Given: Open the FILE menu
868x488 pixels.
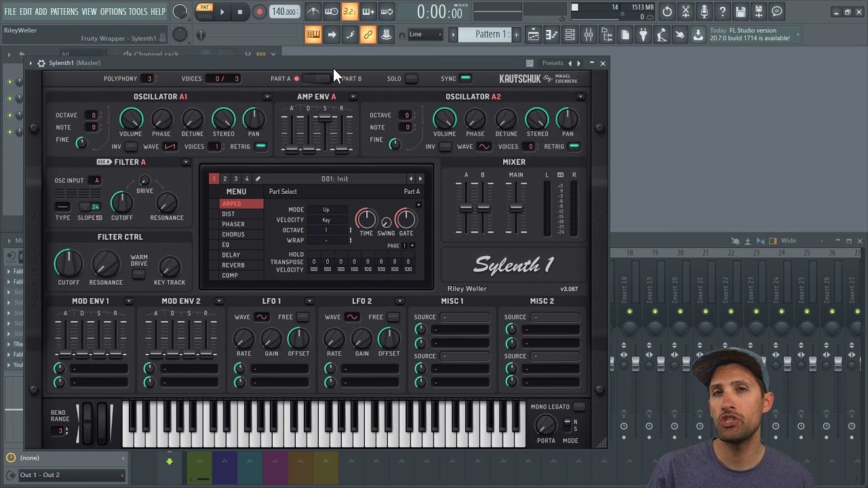Looking at the screenshot, I should coord(10,12).
